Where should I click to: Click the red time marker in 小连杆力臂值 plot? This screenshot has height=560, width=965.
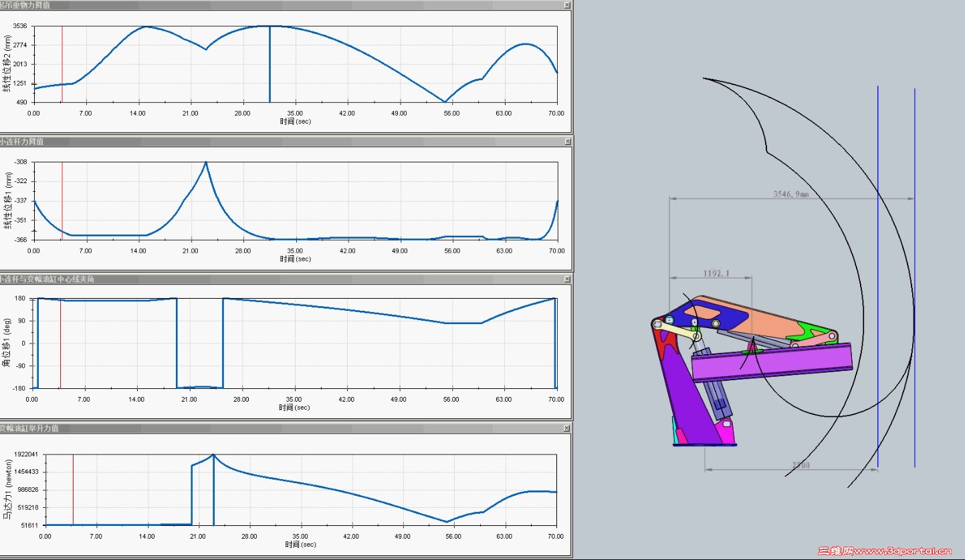click(62, 200)
